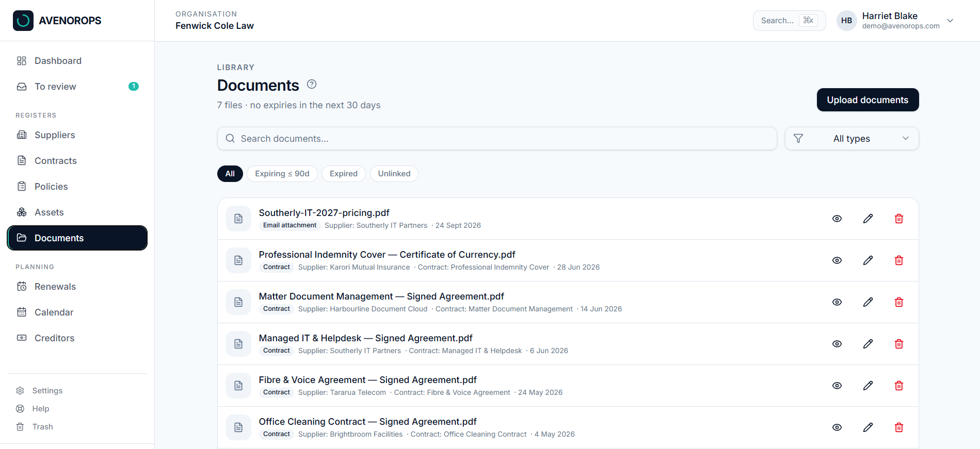980x449 pixels.
Task: Preview Office Cleaning Contract via eye icon
Action: click(837, 427)
